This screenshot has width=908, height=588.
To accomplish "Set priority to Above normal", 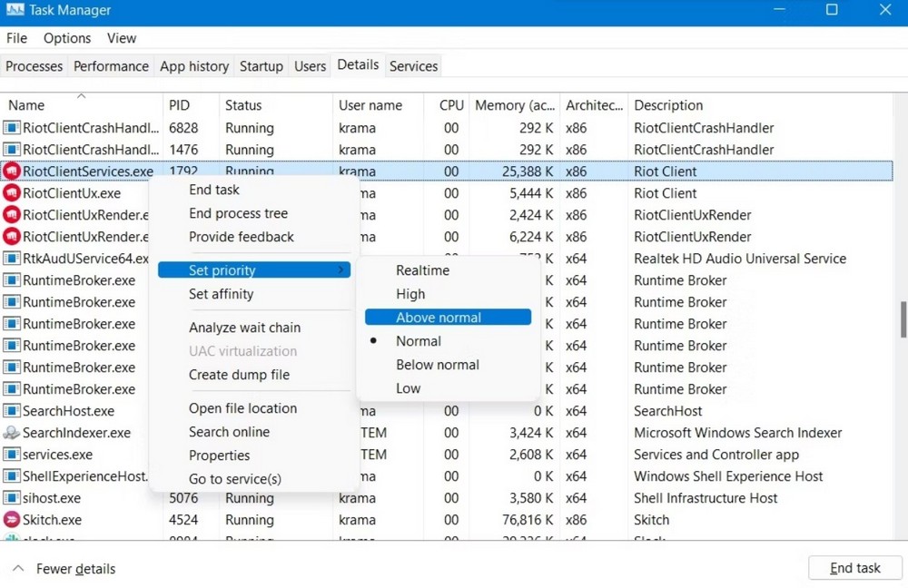I will pyautogui.click(x=439, y=318).
